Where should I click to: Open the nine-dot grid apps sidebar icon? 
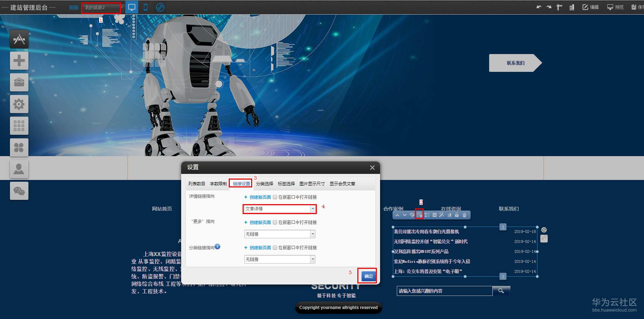(19, 126)
